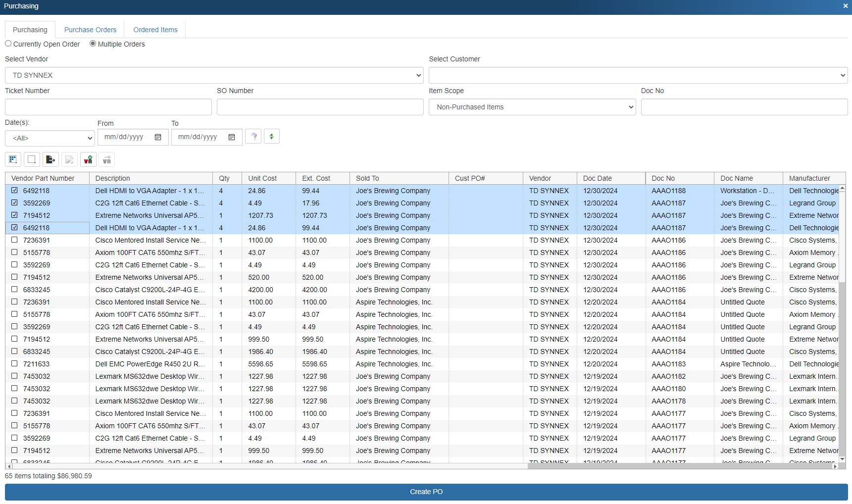Open the From date calendar picker

coord(158,137)
